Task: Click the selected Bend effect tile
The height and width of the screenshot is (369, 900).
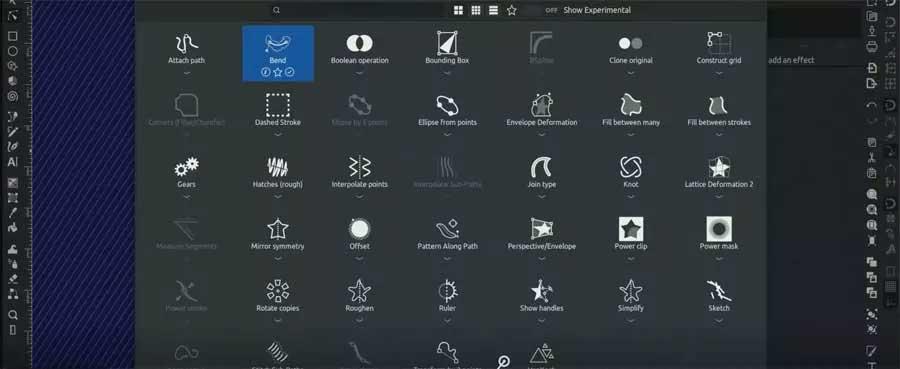Action: point(278,53)
